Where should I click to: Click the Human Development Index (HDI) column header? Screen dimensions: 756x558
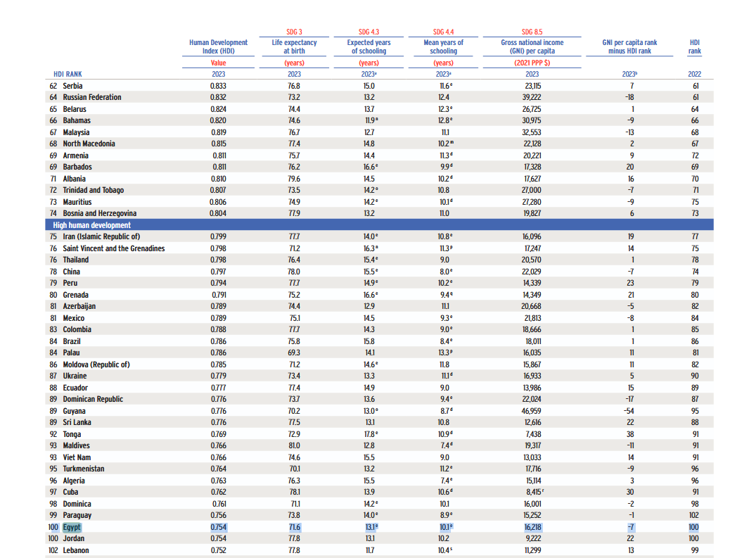pos(218,46)
